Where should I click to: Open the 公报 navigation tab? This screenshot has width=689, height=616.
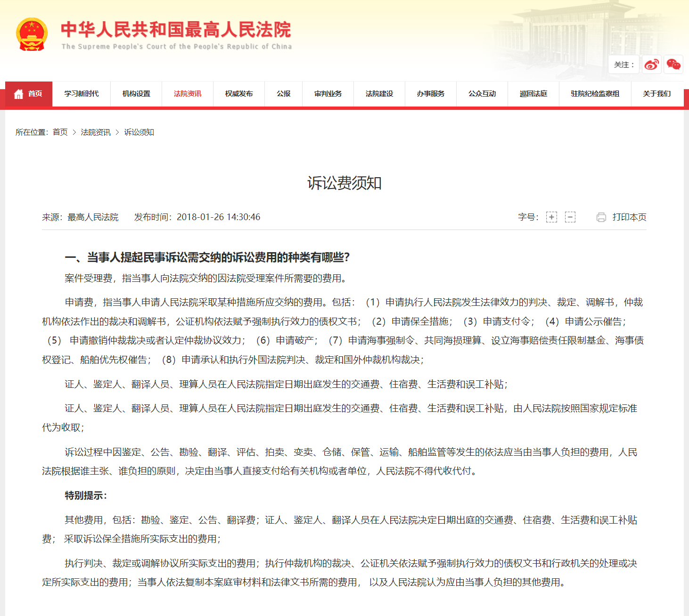283,94
